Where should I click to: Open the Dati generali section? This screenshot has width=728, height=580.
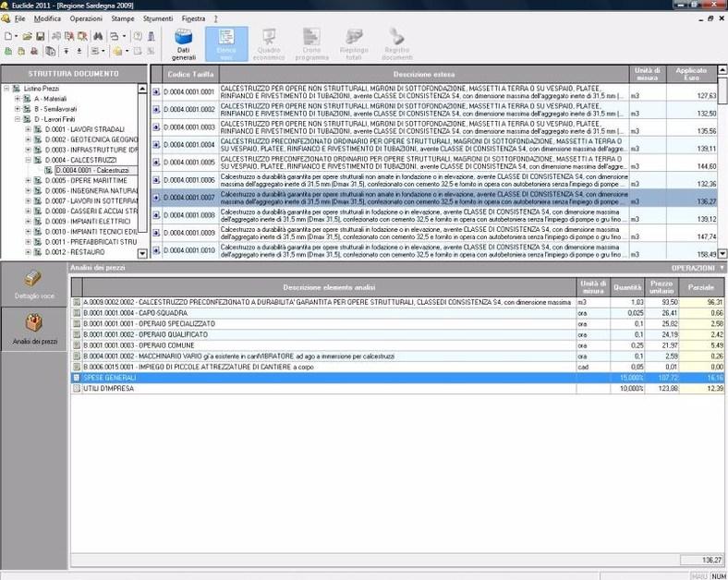184,42
